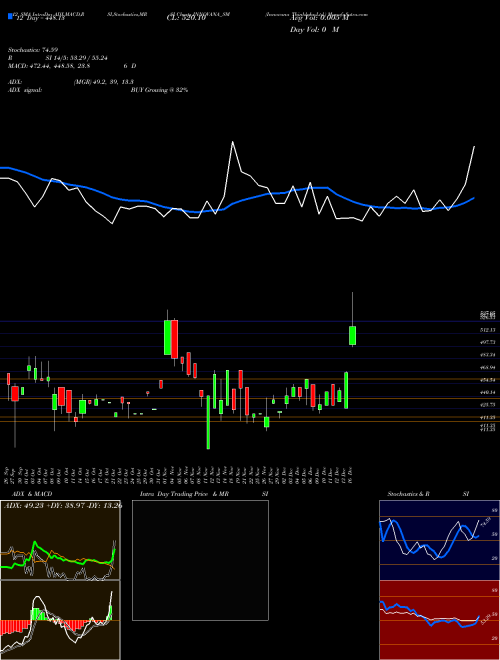Image resolution: width=500 pixels, height=660 pixels.
Task: Select the '12 Day = 448.13' text
Action: click(40, 18)
